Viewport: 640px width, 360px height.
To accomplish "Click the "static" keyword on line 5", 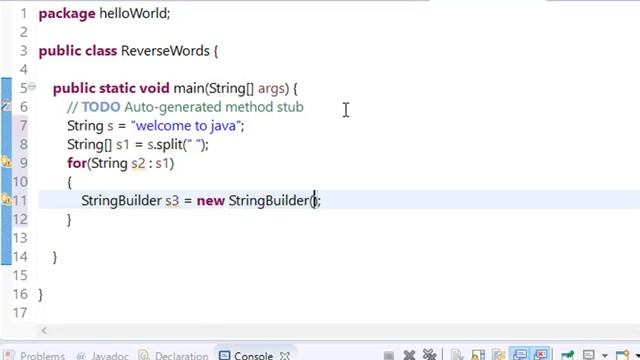I will click(x=117, y=88).
